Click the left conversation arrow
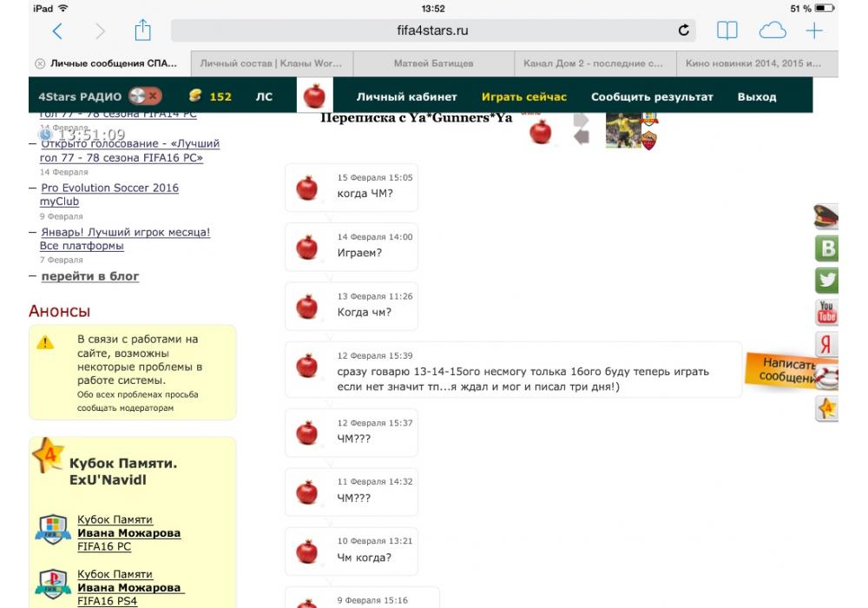The image size is (868, 608). click(581, 136)
